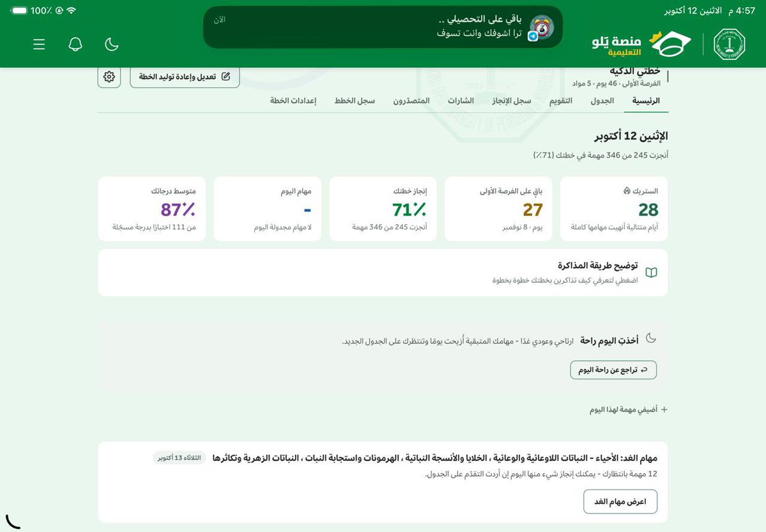Click الفرصة الأولى · 46 يوم · 5 مواد text

point(616,84)
